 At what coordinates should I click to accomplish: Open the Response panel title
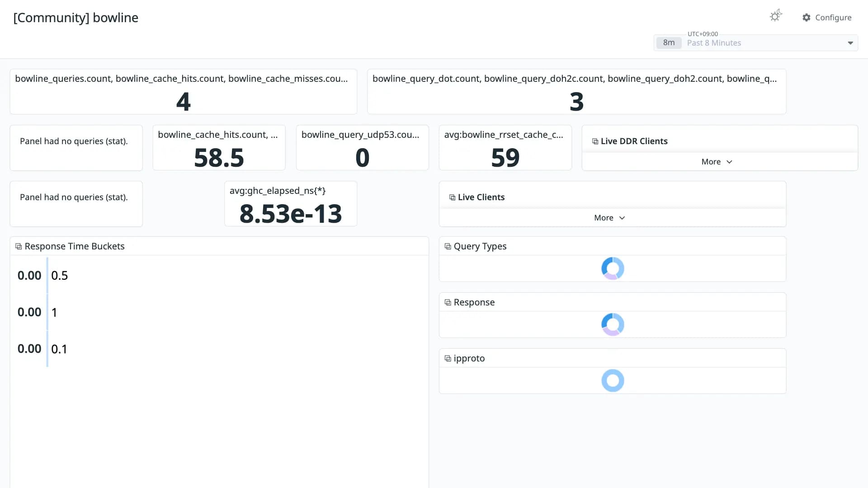474,302
